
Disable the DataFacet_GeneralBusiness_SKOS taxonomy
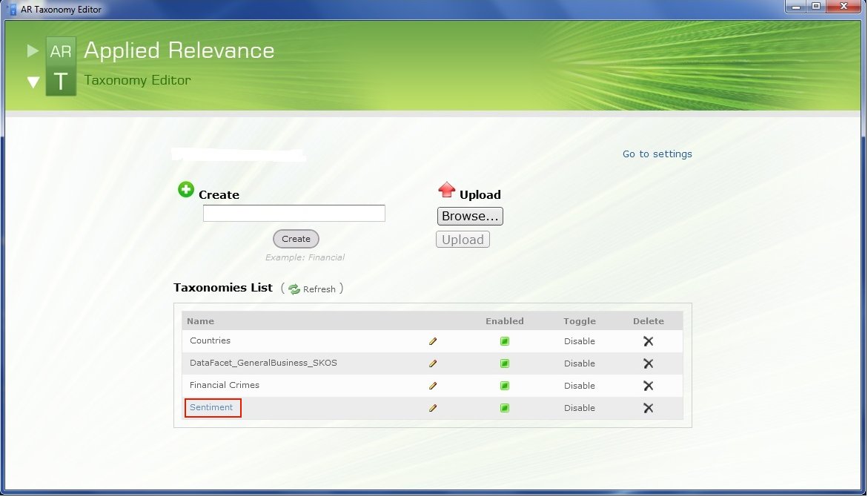(x=580, y=363)
